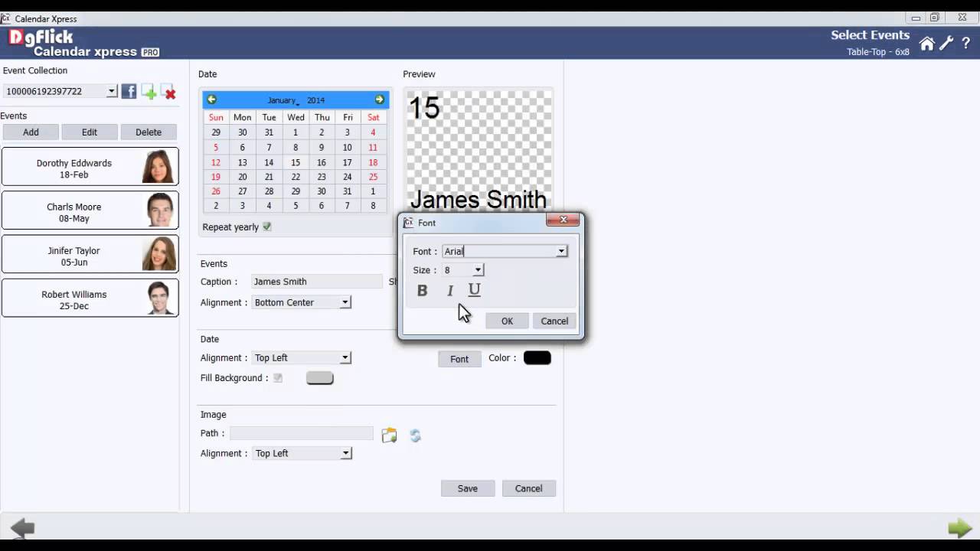Click the refresh image icon
Screen dimensions: 980x551
pos(415,435)
